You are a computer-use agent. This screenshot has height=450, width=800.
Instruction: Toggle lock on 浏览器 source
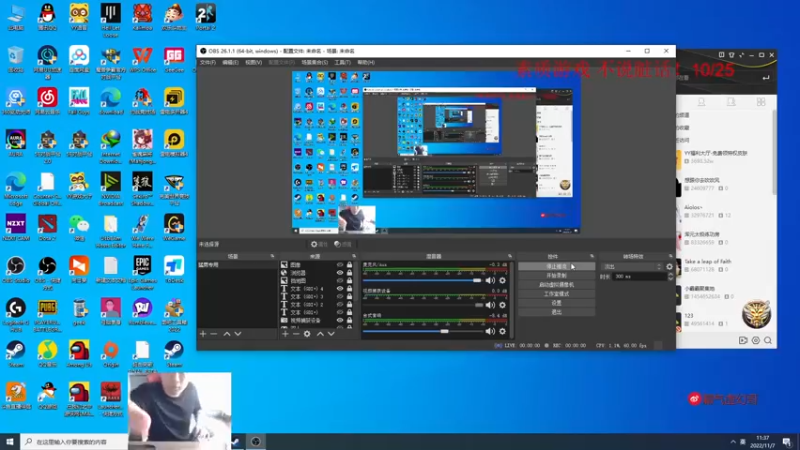coord(349,273)
